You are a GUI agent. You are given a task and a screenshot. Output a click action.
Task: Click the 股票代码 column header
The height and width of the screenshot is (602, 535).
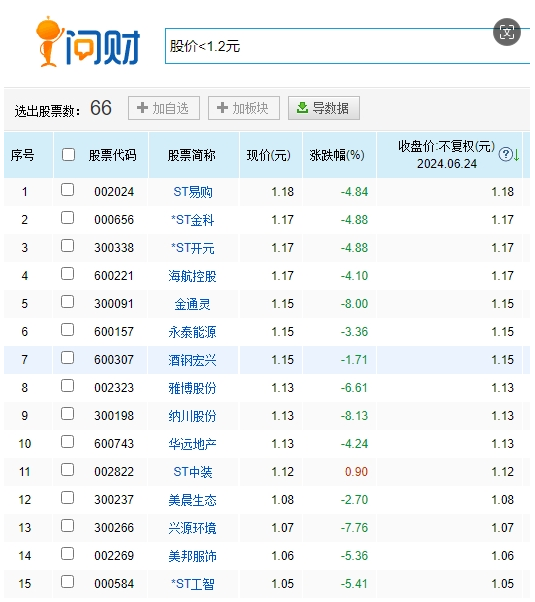tap(112, 155)
